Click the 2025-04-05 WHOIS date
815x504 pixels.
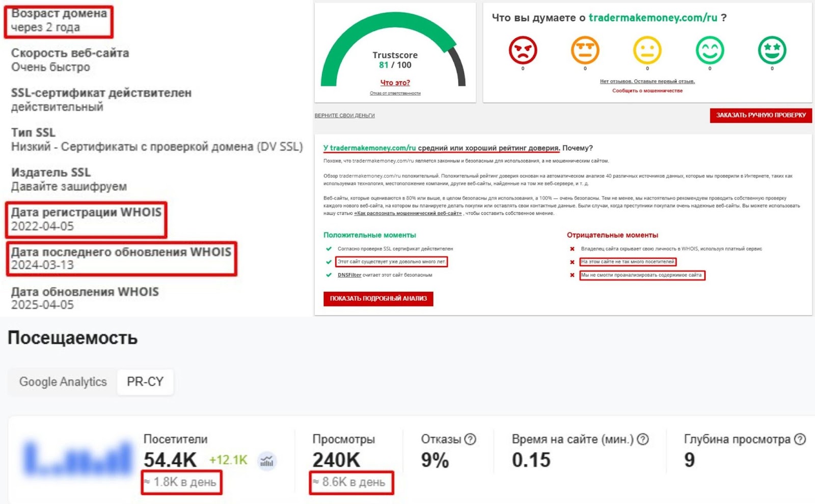click(x=43, y=305)
